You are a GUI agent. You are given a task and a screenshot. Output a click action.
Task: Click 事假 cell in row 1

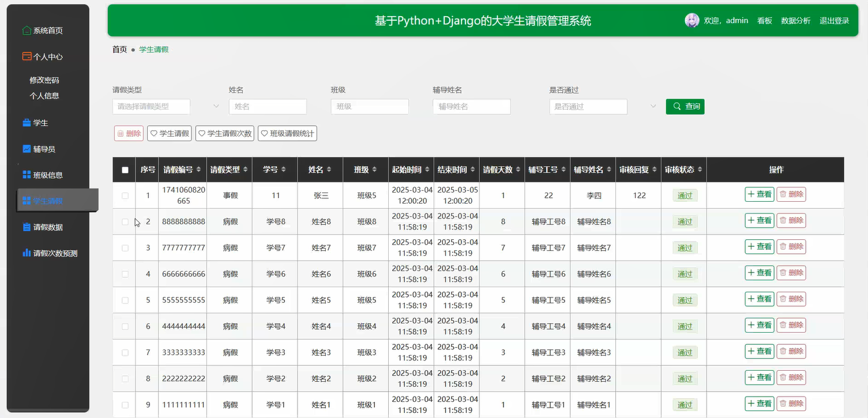pos(230,195)
